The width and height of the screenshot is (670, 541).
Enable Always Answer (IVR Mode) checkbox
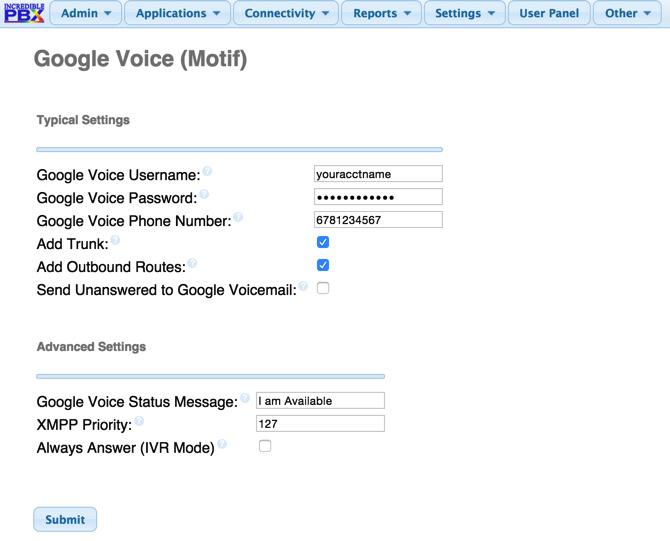265,446
